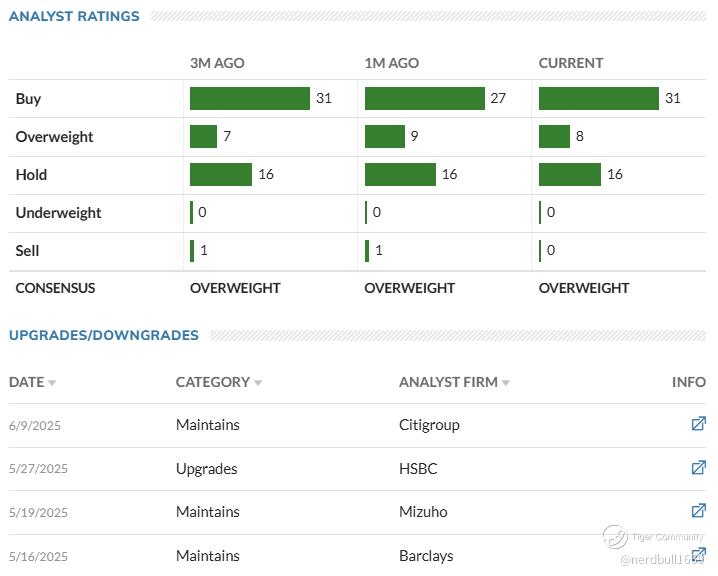
Task: Click the Upgrades category cell
Action: (207, 468)
